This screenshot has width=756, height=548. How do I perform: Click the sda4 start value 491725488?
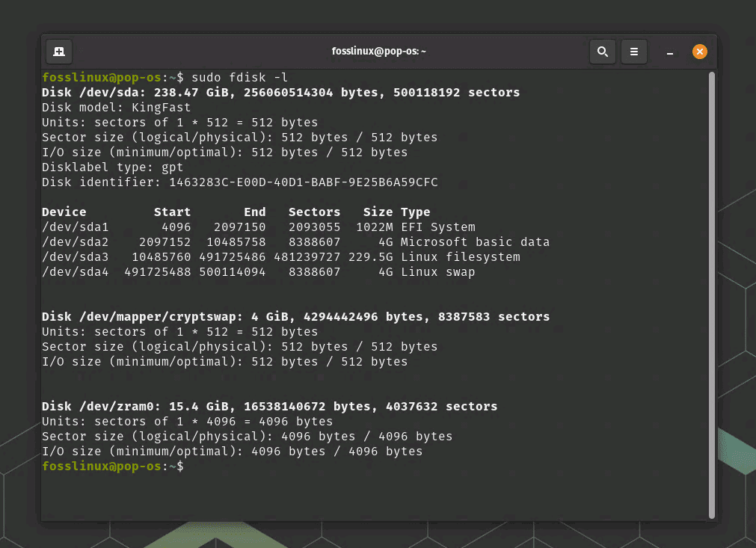(157, 271)
